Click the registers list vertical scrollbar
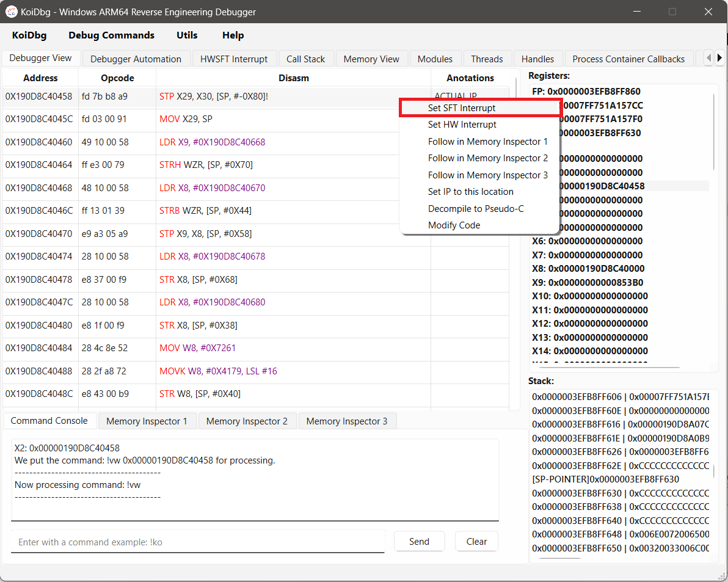This screenshot has height=582, width=728. tap(714, 133)
